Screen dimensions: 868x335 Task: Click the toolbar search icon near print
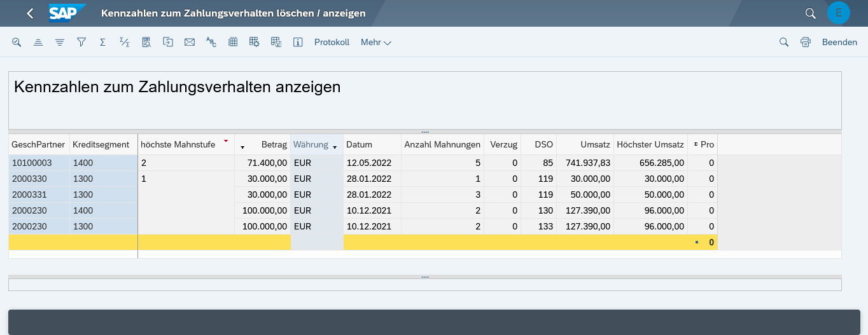point(784,42)
